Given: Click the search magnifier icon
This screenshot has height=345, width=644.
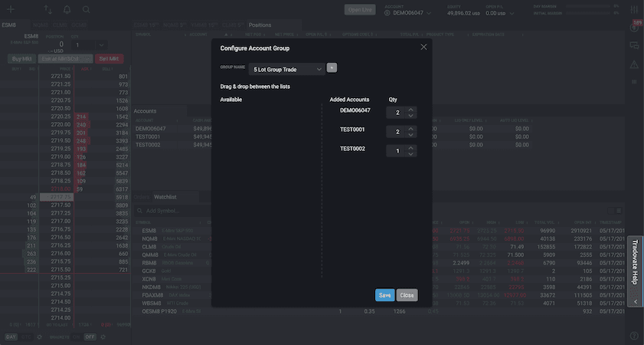Looking at the screenshot, I should [x=87, y=10].
